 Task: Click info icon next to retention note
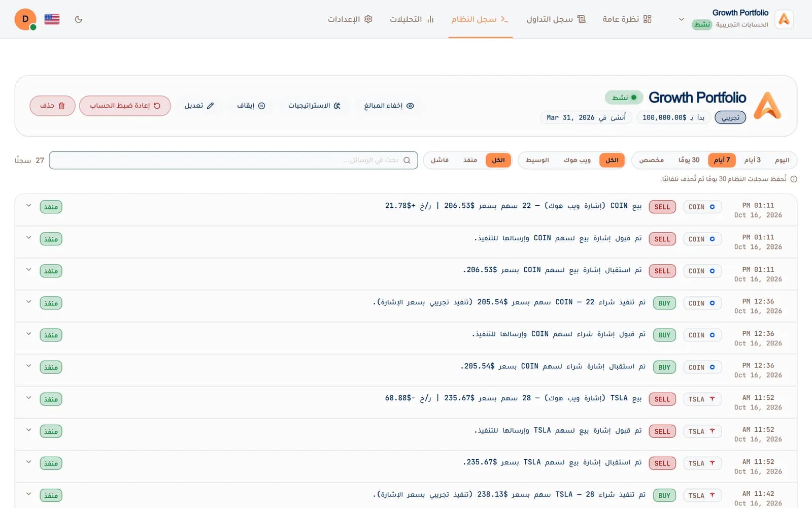coord(794,179)
